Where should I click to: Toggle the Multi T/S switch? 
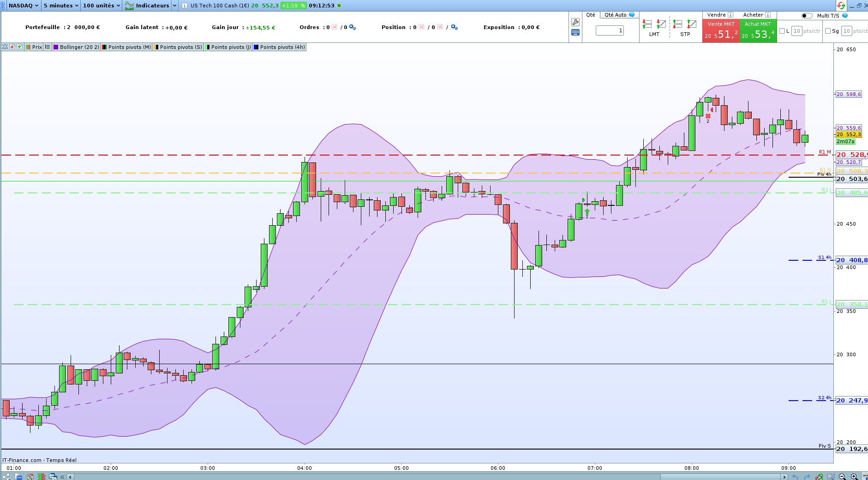(807, 16)
